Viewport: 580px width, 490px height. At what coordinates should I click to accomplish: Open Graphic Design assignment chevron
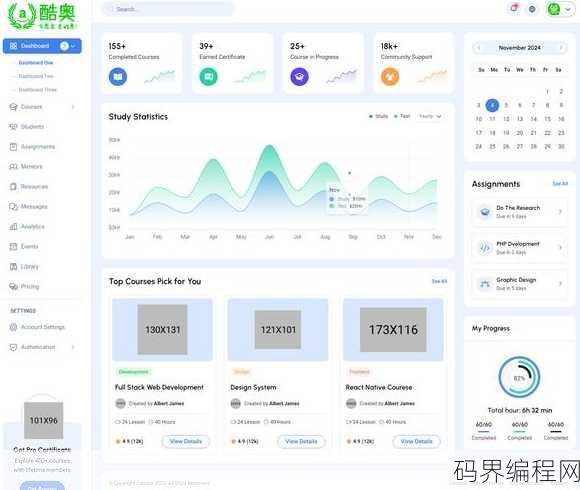tap(560, 283)
